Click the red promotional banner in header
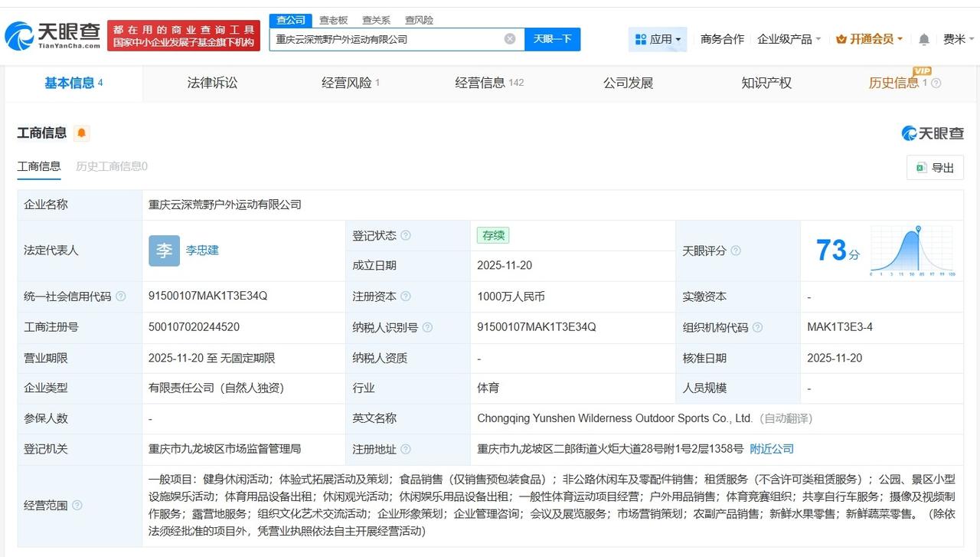This screenshot has height=557, width=980. pos(184,35)
